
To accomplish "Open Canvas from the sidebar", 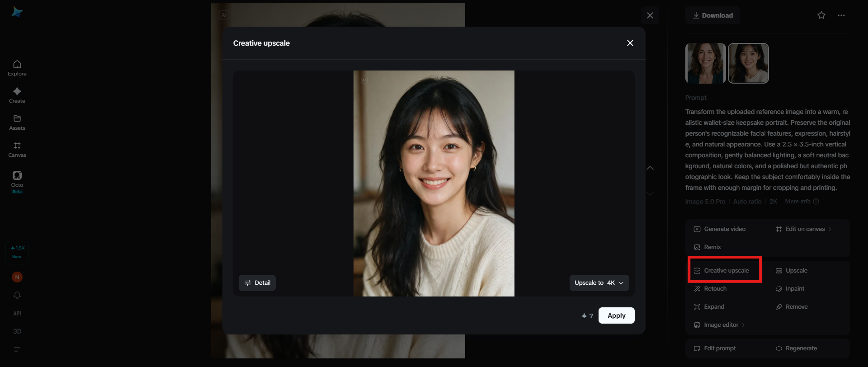I will point(17,150).
